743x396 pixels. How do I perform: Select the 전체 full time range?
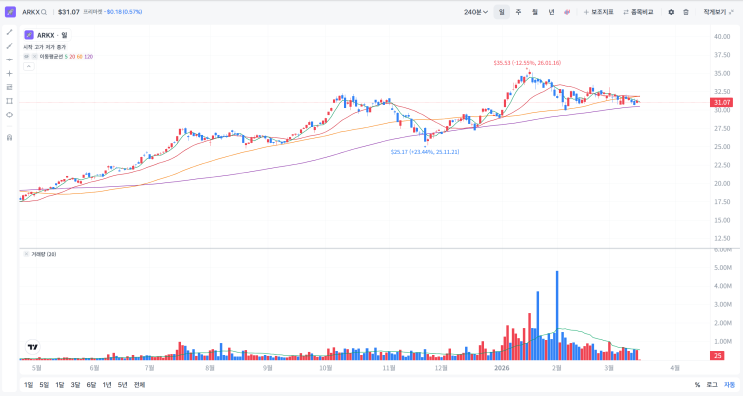point(139,385)
